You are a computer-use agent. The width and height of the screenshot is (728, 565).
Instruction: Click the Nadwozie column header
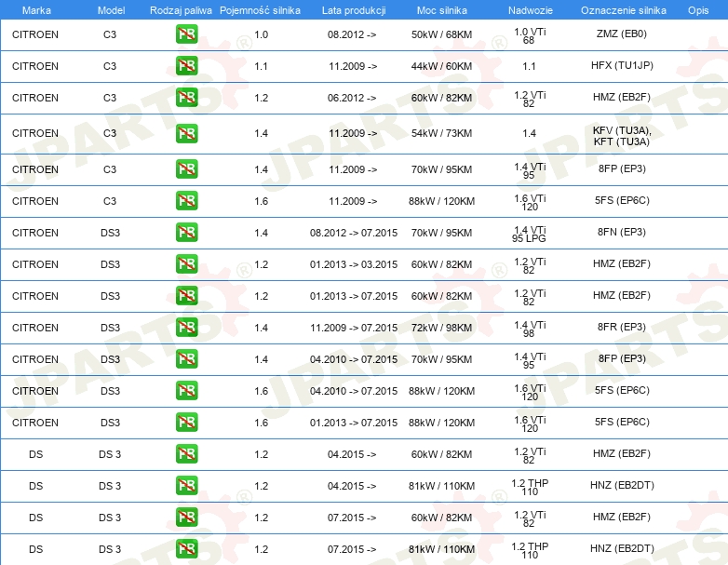coord(531,10)
